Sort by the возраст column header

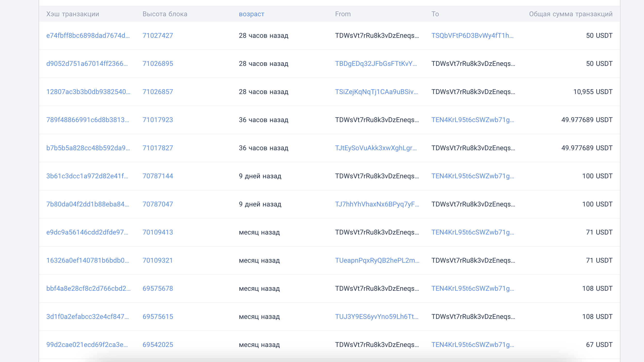coord(251,14)
